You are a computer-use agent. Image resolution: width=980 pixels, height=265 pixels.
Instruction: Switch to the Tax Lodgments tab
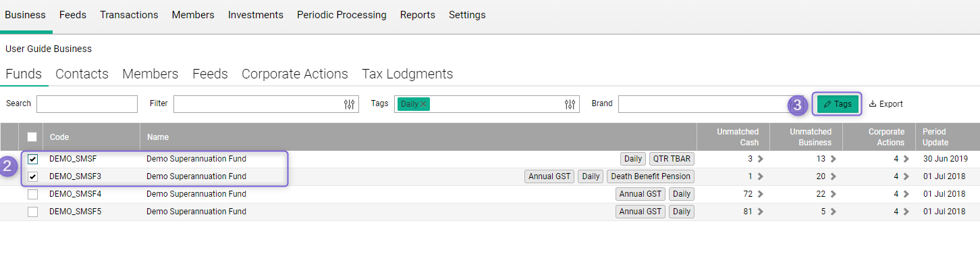(408, 74)
